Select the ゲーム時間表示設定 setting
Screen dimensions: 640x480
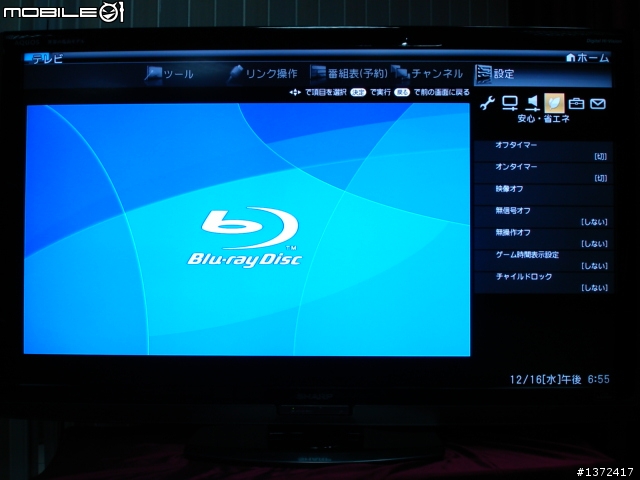coord(544,260)
